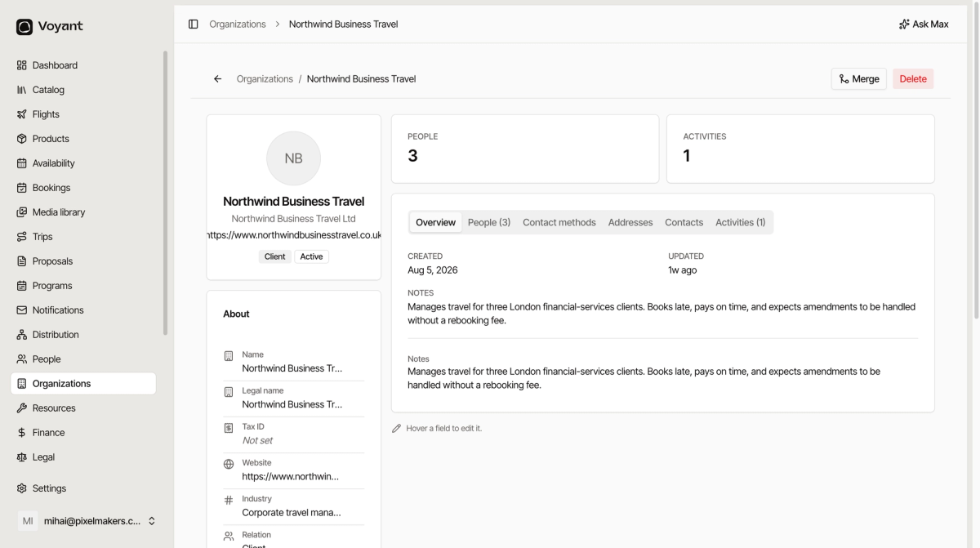Click the 'Northwind Business Travel Ltd' text
980x548 pixels.
(293, 219)
